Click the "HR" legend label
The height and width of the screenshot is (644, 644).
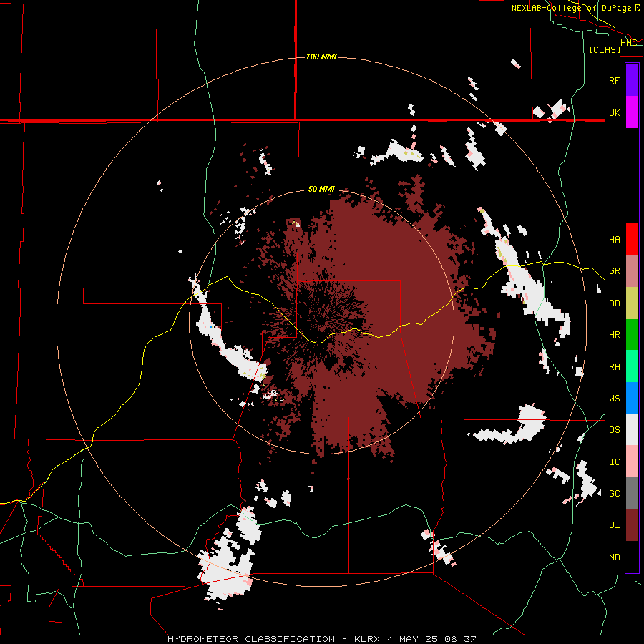click(614, 335)
